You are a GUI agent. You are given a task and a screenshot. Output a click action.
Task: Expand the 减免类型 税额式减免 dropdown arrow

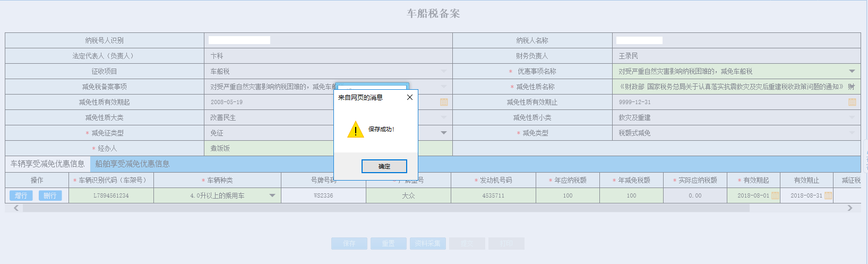pyautogui.click(x=852, y=133)
